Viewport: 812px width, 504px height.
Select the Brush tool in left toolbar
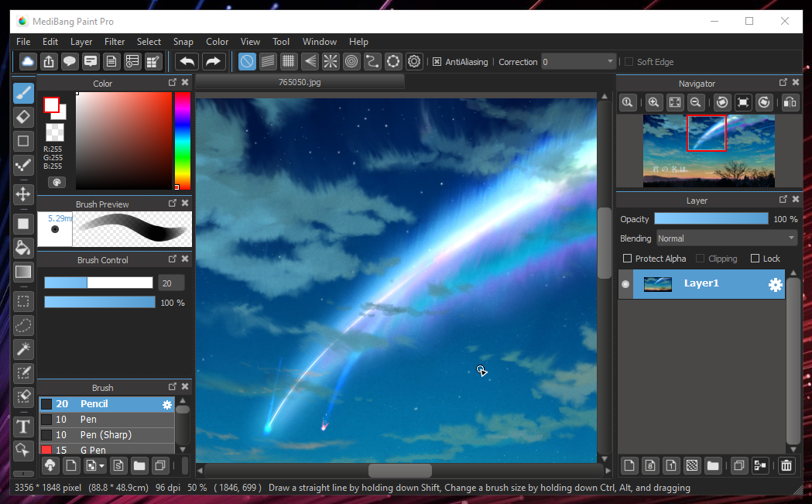(23, 93)
